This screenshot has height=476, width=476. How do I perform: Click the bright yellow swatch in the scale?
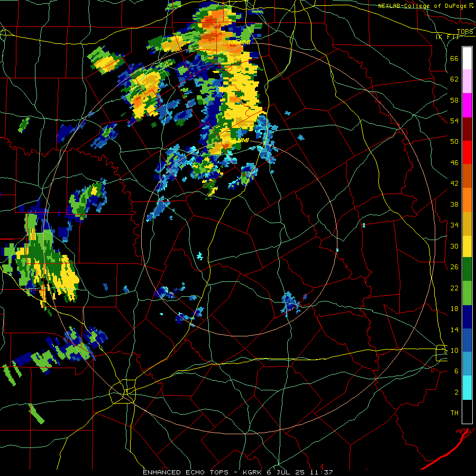tap(467, 246)
